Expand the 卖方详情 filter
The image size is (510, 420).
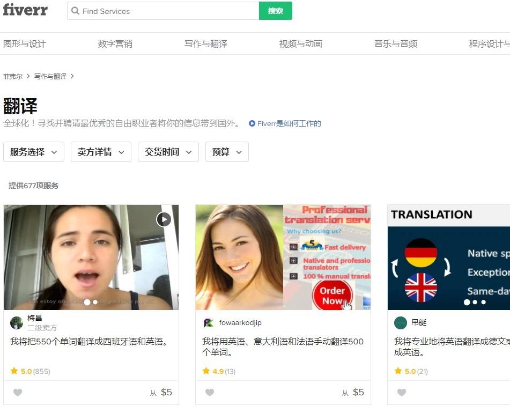click(101, 152)
